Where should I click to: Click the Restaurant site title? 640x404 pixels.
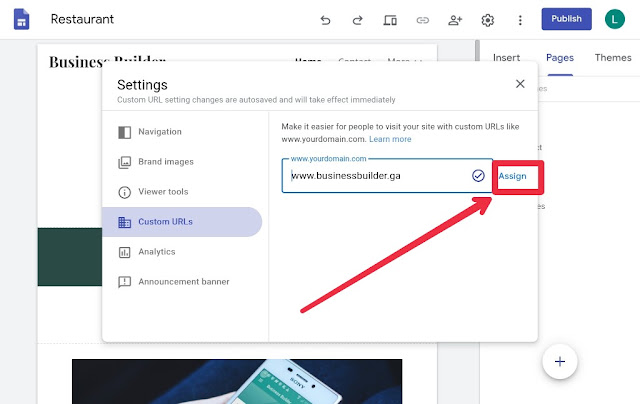(x=82, y=19)
